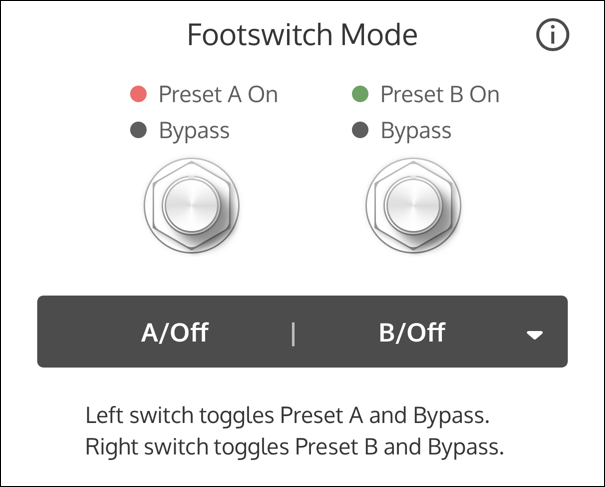Select the B/Off mode label
The image size is (605, 487).
[412, 332]
